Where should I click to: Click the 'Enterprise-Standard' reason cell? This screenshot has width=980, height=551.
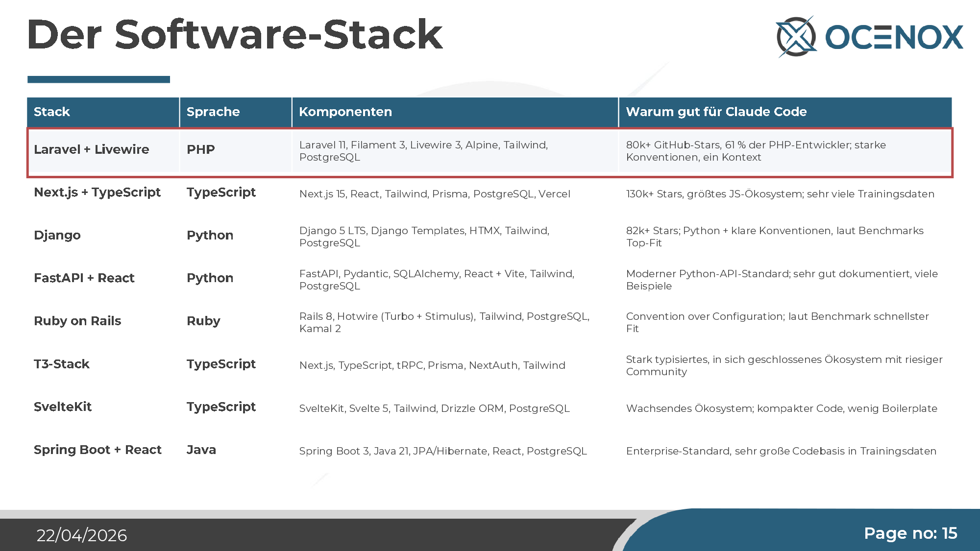(x=785, y=451)
